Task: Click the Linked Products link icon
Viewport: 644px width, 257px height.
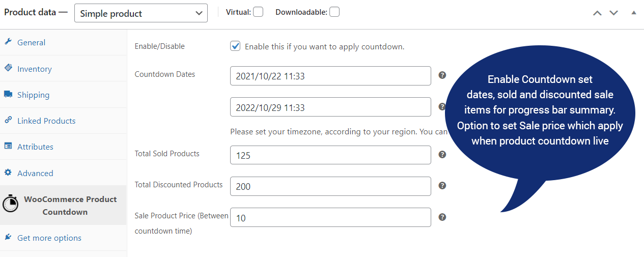Action: [x=8, y=121]
